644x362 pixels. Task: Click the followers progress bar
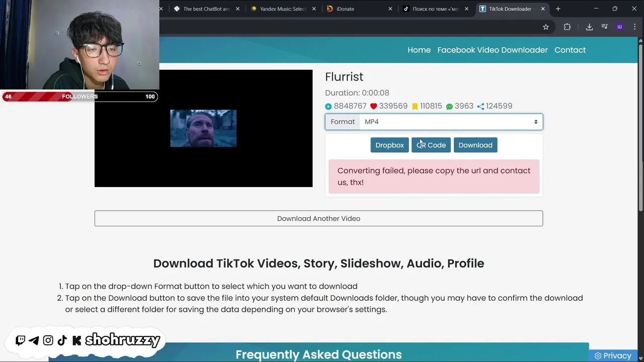(x=80, y=97)
